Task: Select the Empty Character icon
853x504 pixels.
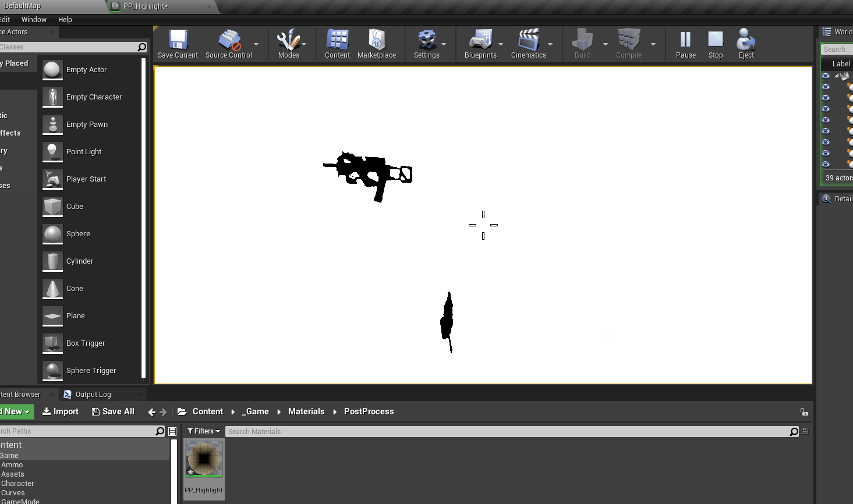Action: click(x=52, y=97)
